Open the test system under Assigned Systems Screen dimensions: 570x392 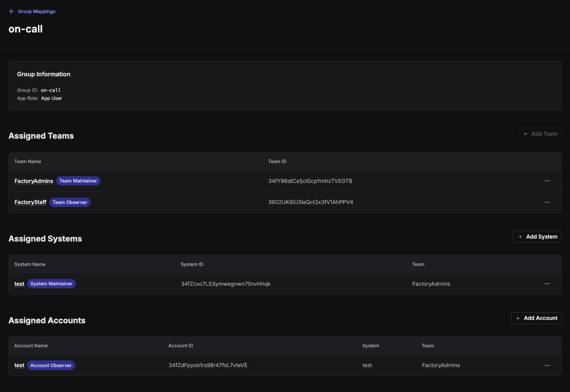tap(19, 284)
